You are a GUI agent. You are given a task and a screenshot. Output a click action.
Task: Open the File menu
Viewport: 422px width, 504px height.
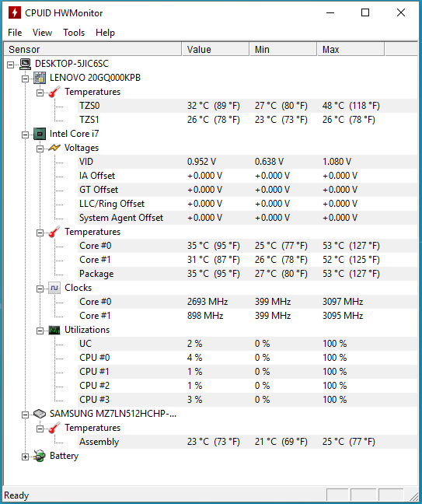pyautogui.click(x=15, y=33)
